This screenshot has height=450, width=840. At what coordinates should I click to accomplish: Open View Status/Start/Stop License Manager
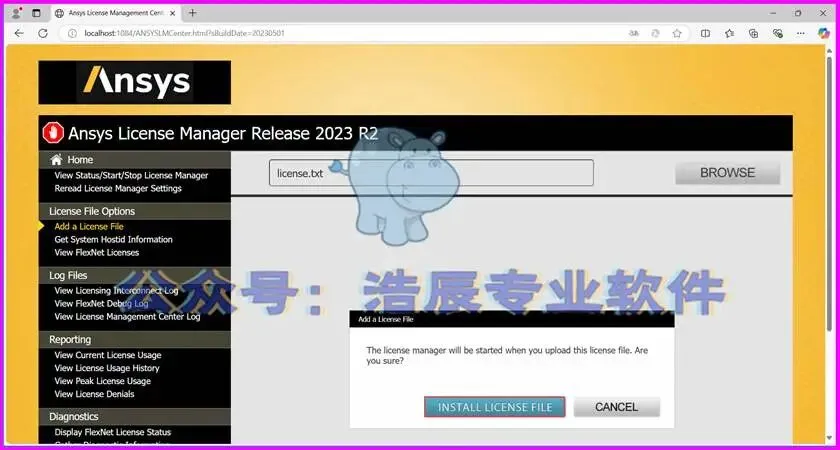131,175
